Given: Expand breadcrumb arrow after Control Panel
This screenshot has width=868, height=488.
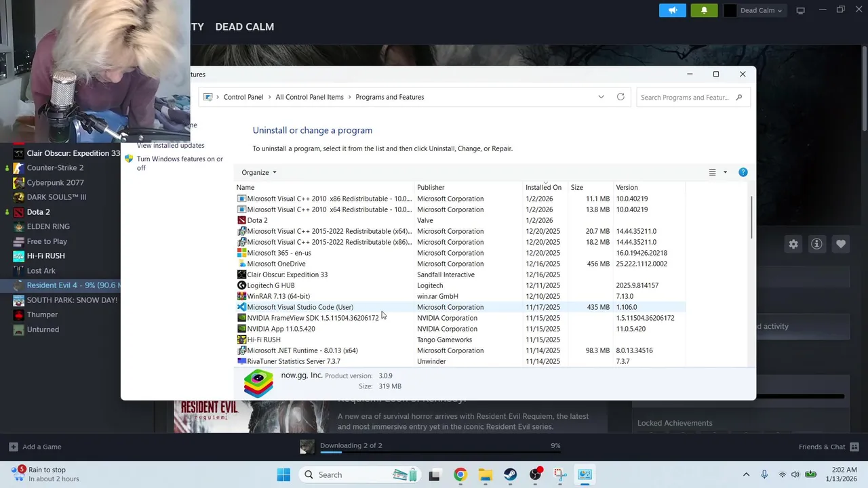Looking at the screenshot, I should (269, 97).
